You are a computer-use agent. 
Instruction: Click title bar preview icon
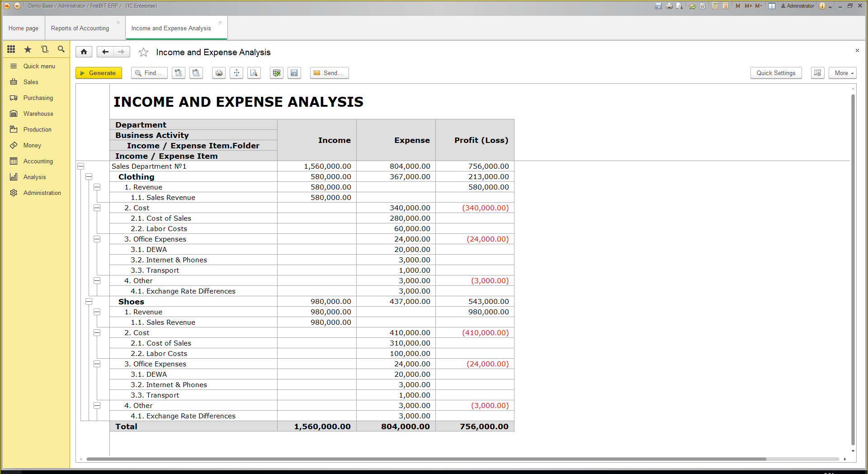pyautogui.click(x=679, y=6)
